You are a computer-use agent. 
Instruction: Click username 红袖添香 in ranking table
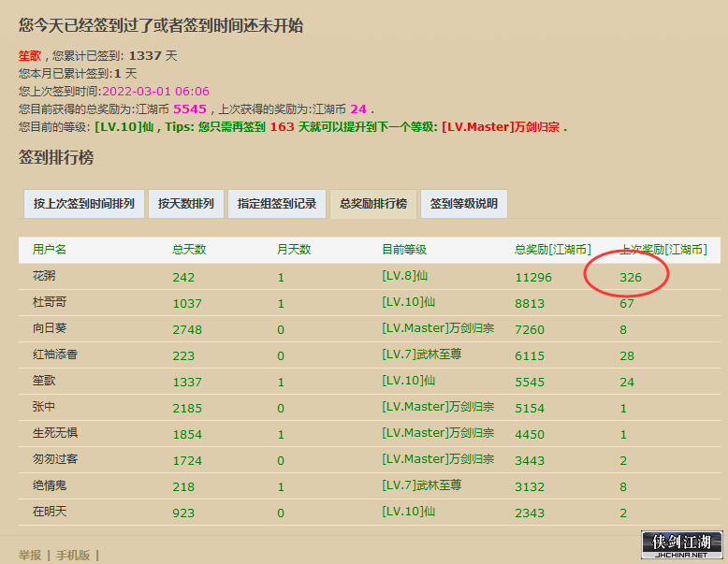coord(55,354)
